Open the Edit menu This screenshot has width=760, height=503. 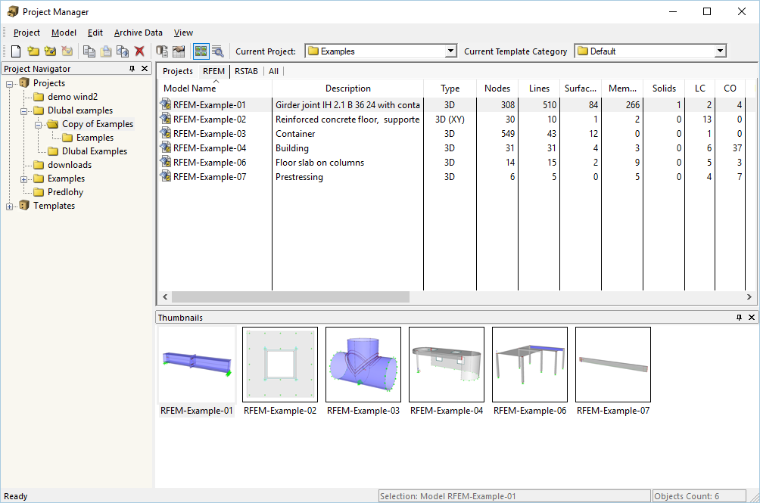tap(95, 32)
